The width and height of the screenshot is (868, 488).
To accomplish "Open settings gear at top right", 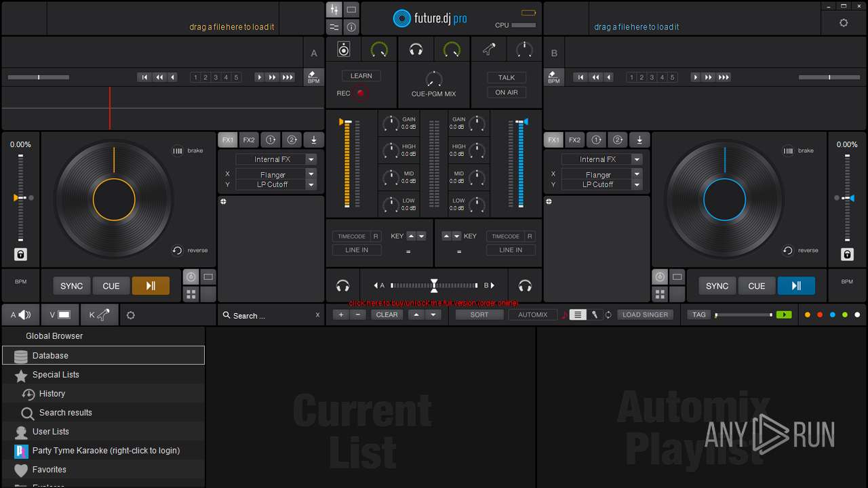I will tap(844, 22).
